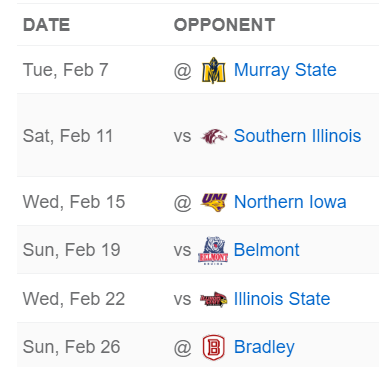Click the Bradley Braves logo
This screenshot has width=379, height=367.
click(x=214, y=348)
